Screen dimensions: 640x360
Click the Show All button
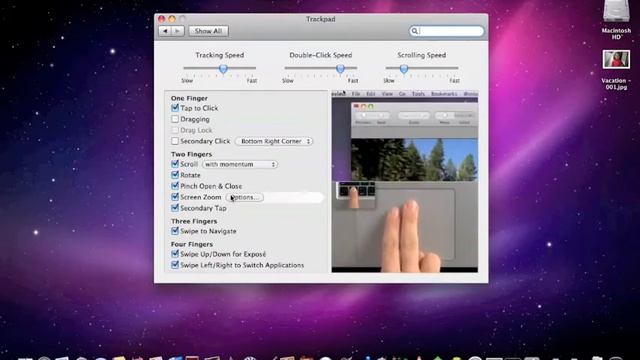tap(208, 31)
